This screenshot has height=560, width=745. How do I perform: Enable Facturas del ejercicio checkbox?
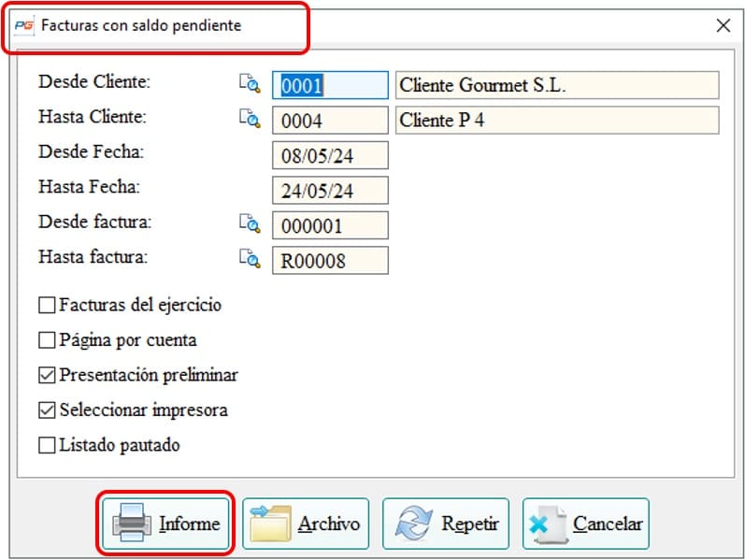47,305
